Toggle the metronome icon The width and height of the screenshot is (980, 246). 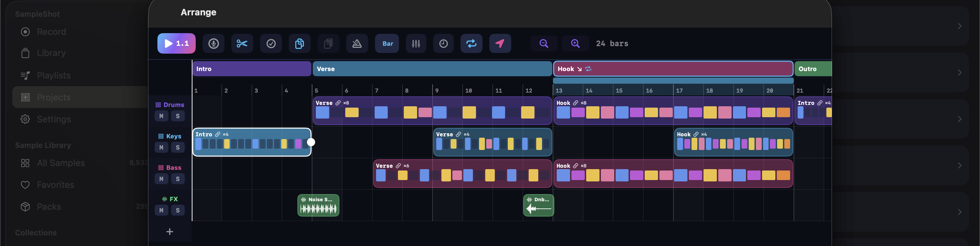point(357,43)
